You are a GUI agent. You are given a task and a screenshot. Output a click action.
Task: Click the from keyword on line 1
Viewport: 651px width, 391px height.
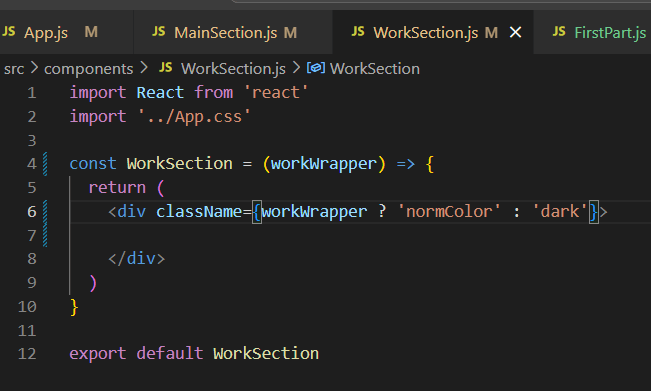click(213, 93)
